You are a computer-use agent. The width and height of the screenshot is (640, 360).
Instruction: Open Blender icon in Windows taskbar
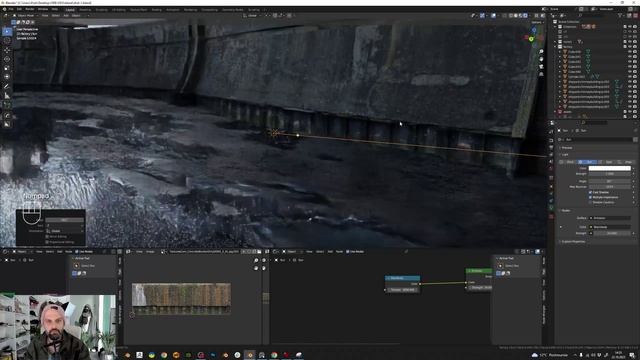(250, 355)
